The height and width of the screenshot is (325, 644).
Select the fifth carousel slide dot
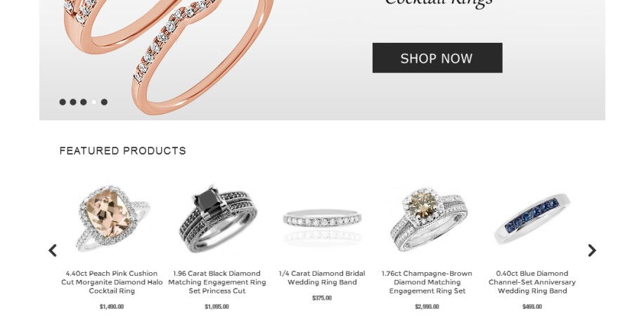[x=104, y=102]
